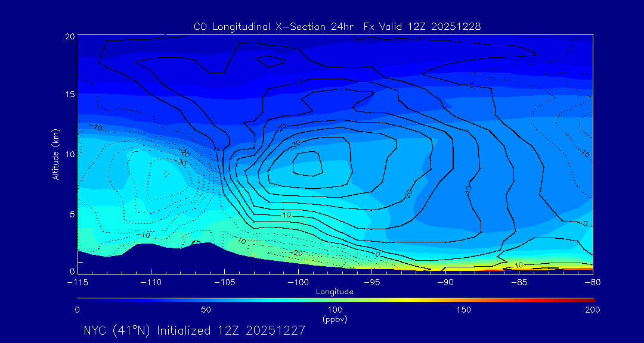Click the 'Longitude' x-axis label
644x343 pixels.
(x=335, y=292)
